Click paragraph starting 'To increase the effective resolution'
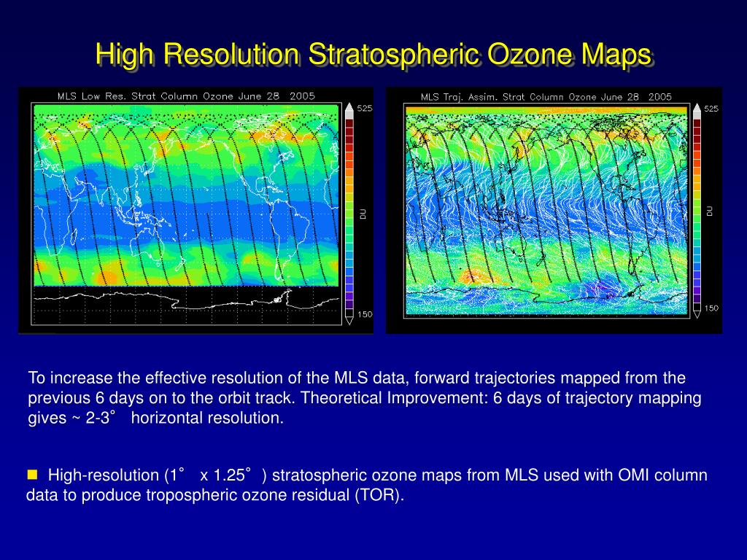The width and height of the screenshot is (747, 560). 365,397
